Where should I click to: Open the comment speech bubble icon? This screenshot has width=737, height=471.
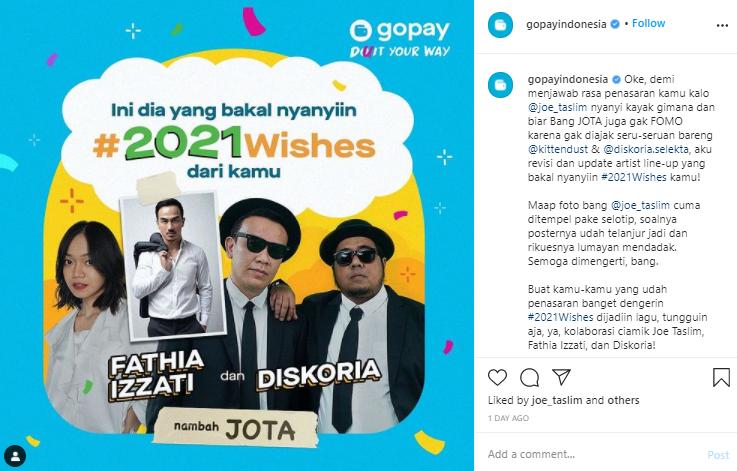click(x=529, y=377)
